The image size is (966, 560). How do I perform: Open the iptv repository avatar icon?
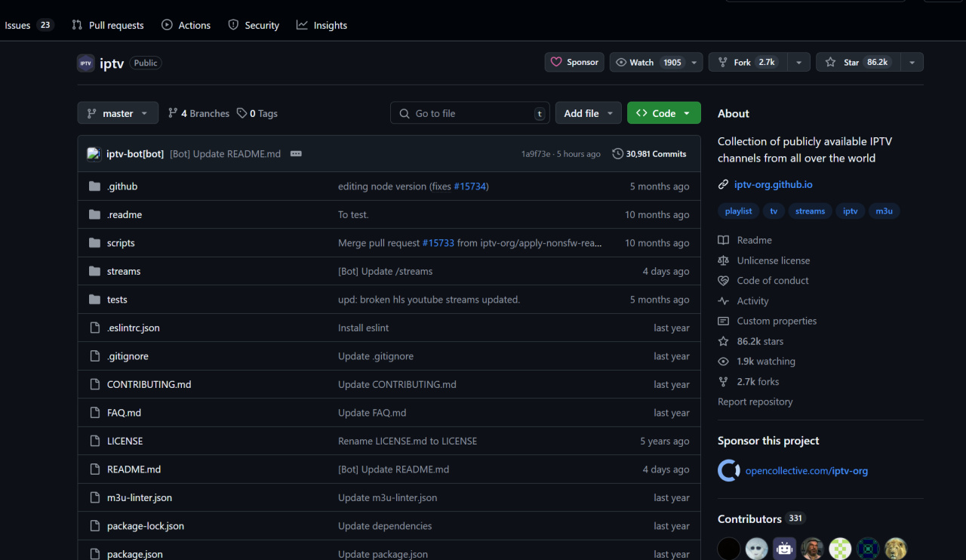[x=85, y=63]
